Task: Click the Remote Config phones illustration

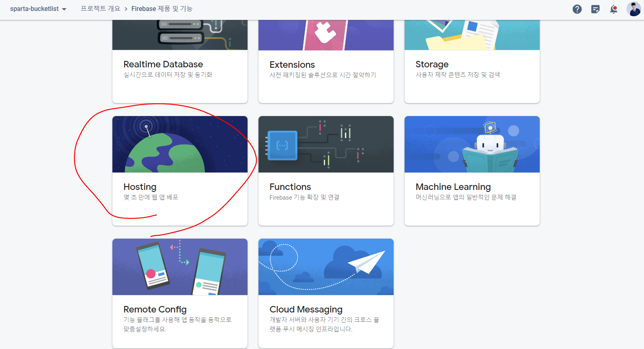Action: point(180,267)
